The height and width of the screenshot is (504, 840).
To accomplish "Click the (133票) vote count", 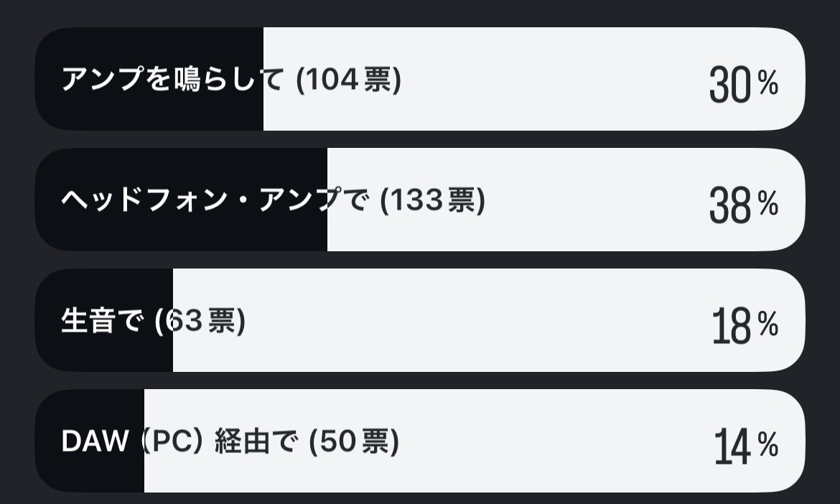I will tap(432, 200).
